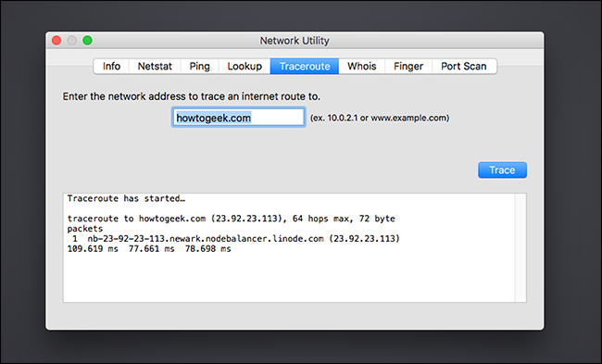
Task: Click the Trace button
Action: point(502,170)
